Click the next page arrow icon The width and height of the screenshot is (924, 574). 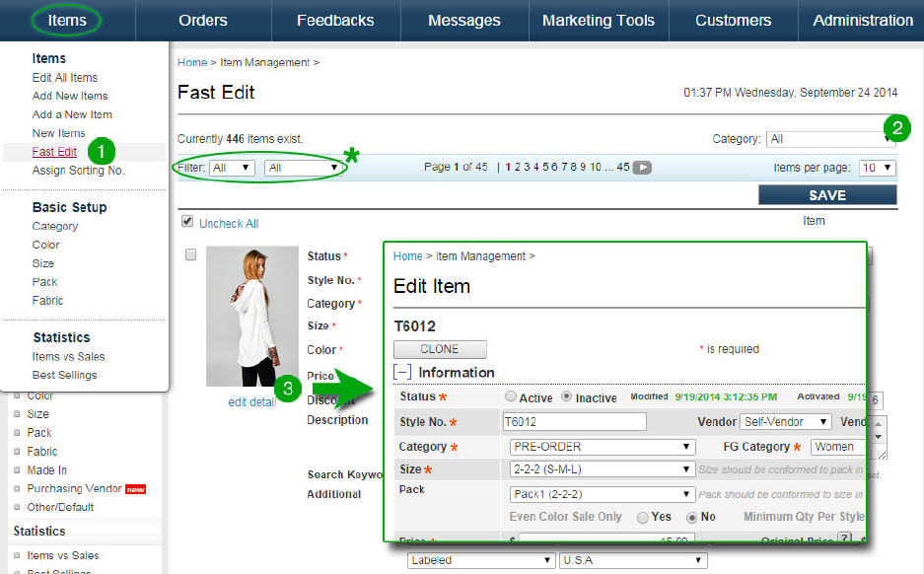tap(642, 168)
